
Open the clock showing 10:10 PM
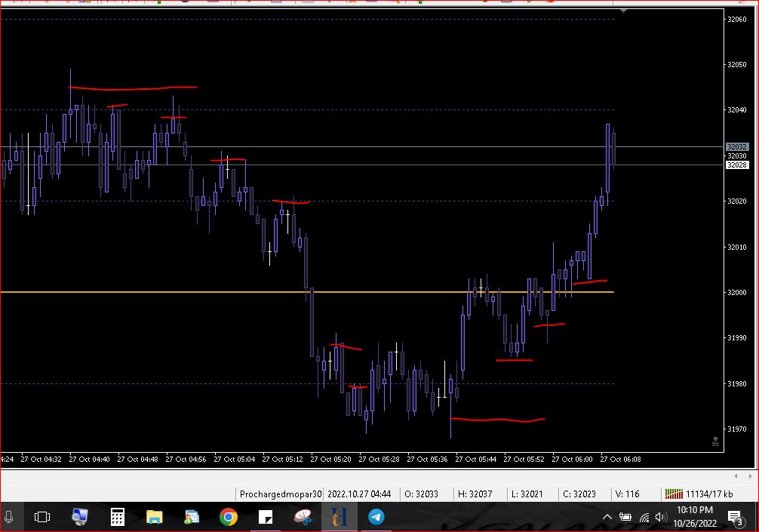click(x=695, y=516)
